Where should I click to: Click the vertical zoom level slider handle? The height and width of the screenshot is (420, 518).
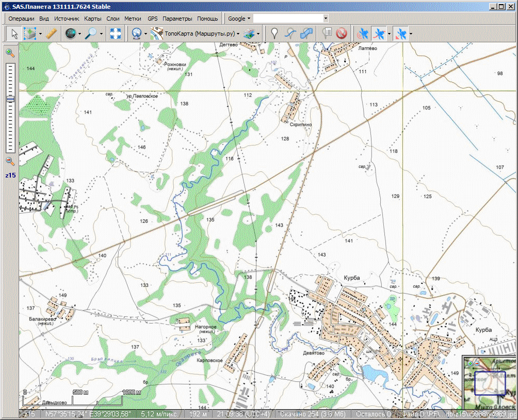[x=10, y=99]
